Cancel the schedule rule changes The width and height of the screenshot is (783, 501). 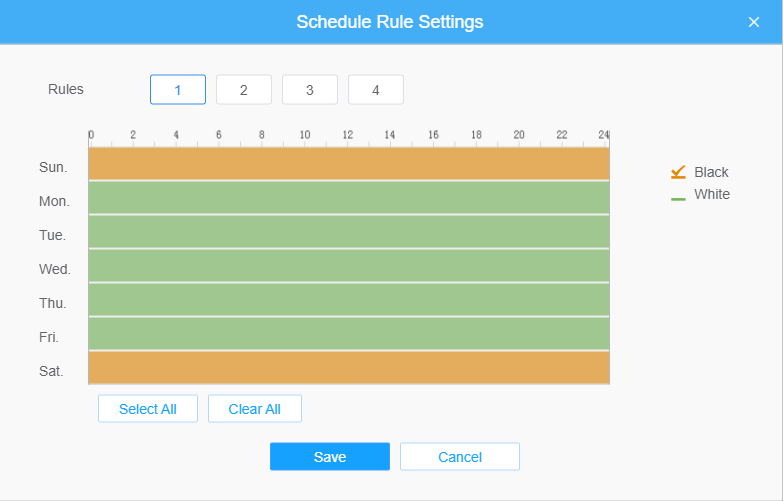coord(460,457)
